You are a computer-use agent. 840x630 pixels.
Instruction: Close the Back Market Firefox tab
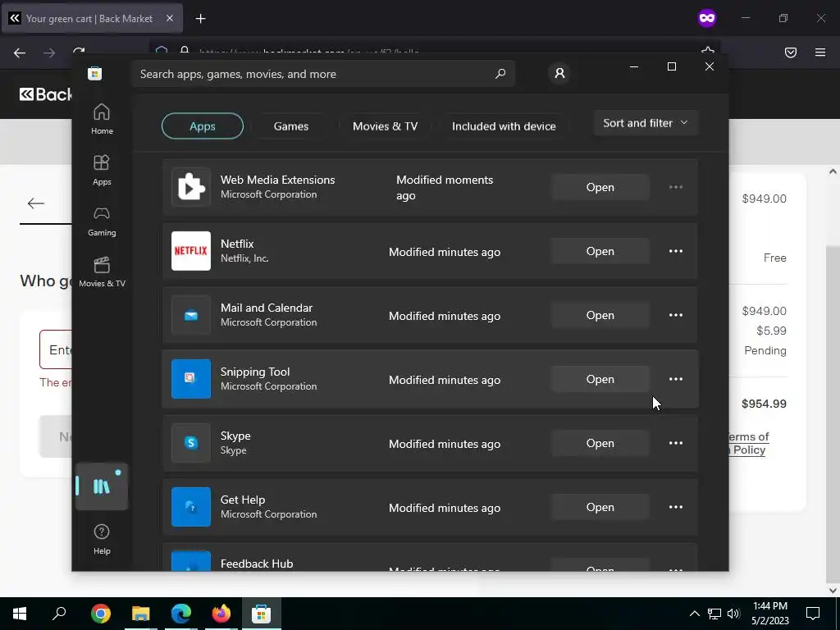tap(170, 18)
